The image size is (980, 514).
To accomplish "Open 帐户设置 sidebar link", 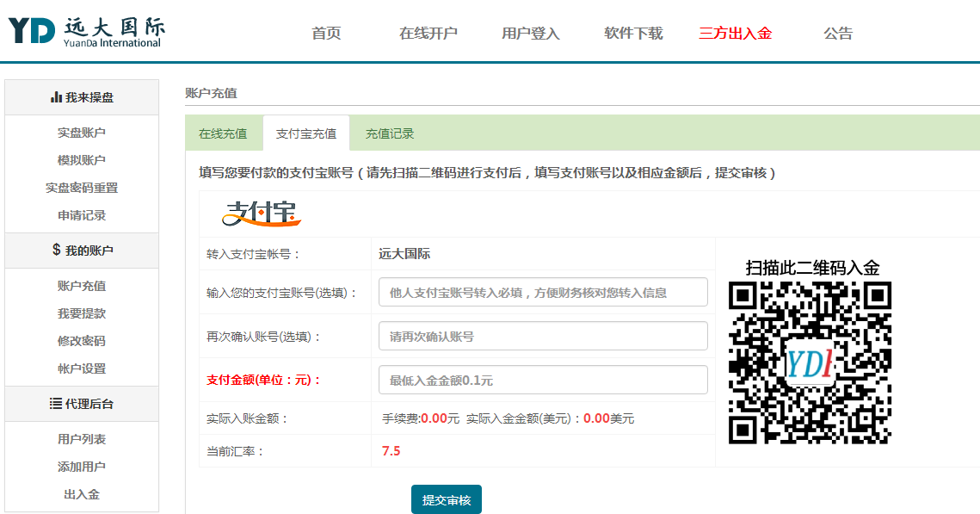I will point(81,368).
